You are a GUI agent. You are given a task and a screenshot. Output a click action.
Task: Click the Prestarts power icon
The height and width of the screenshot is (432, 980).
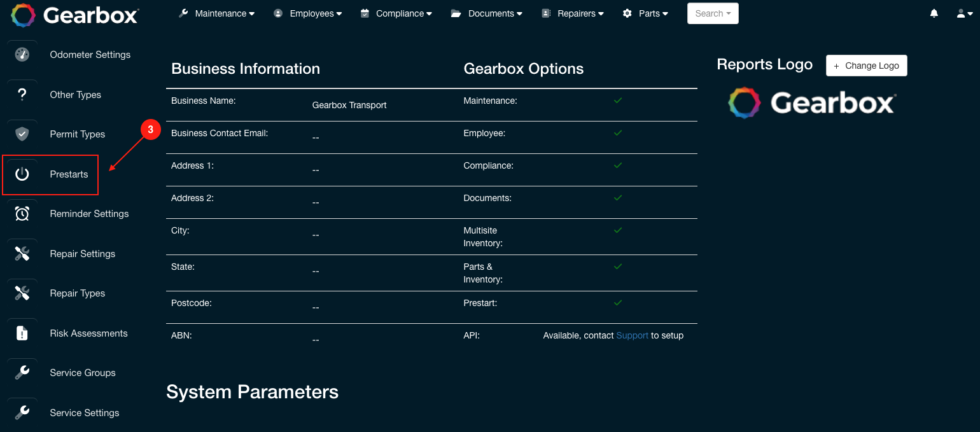click(22, 174)
